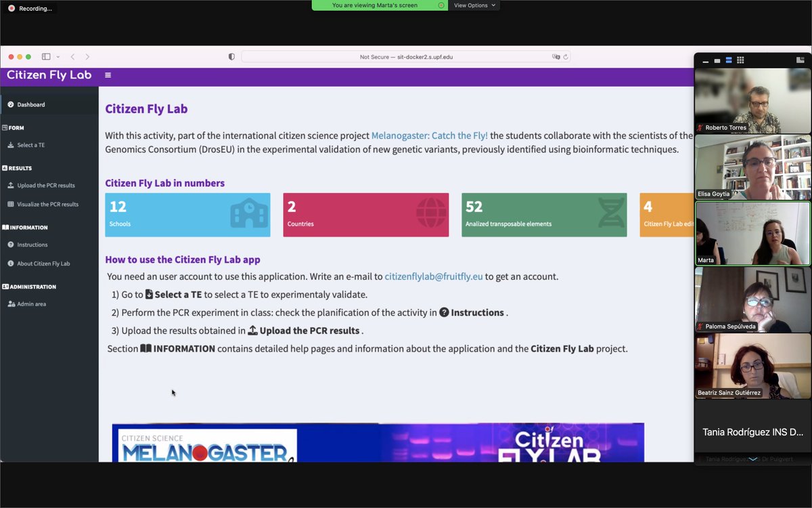Click the bold 'Select a TE' instruction text

tap(178, 295)
